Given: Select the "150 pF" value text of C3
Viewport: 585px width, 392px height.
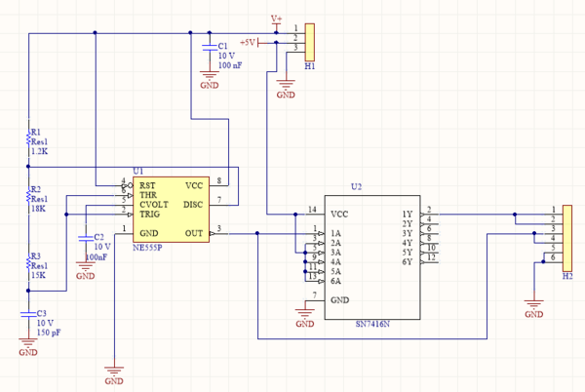Looking at the screenshot, I should (51, 333).
